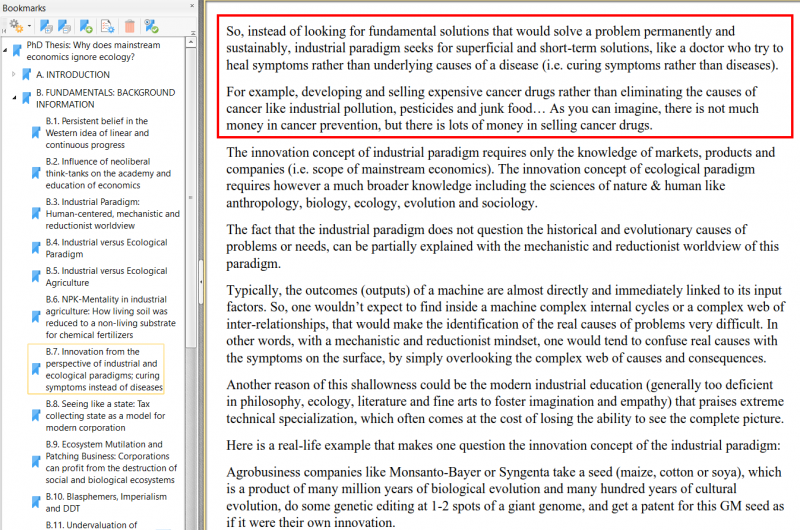Image resolution: width=800 pixels, height=530 pixels.
Task: Open the PhD Thesis root bookmark
Action: pyautogui.click(x=93, y=51)
